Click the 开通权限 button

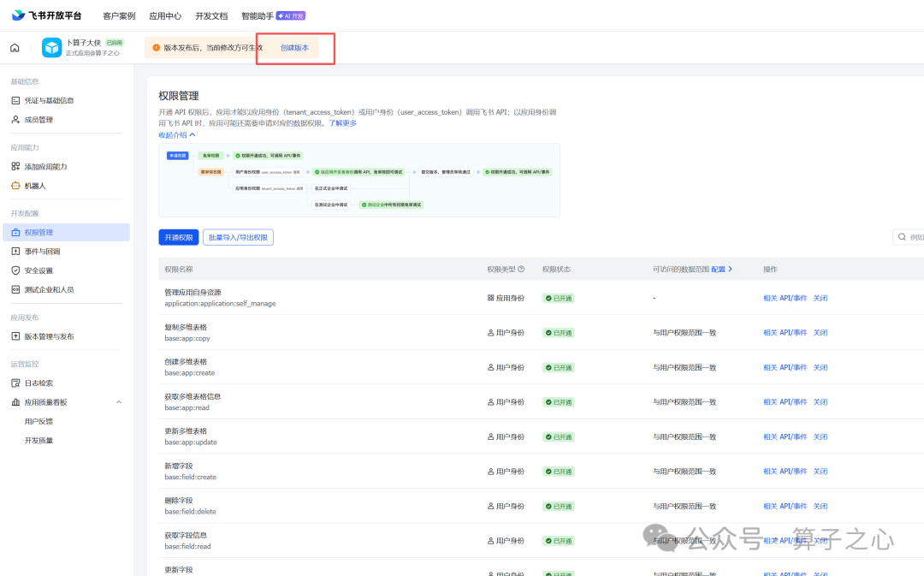[x=179, y=238]
